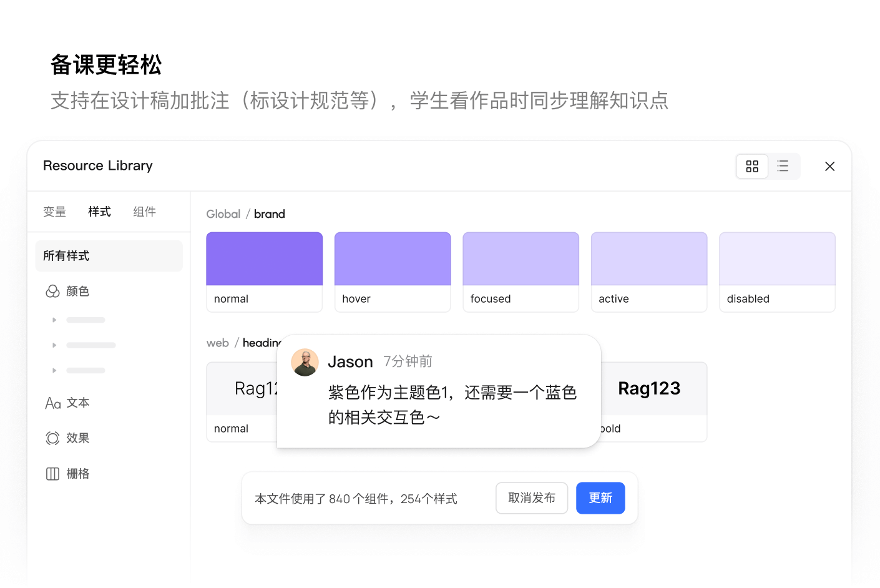Open Jason's profile avatar in the comment
880x588 pixels.
(x=305, y=362)
